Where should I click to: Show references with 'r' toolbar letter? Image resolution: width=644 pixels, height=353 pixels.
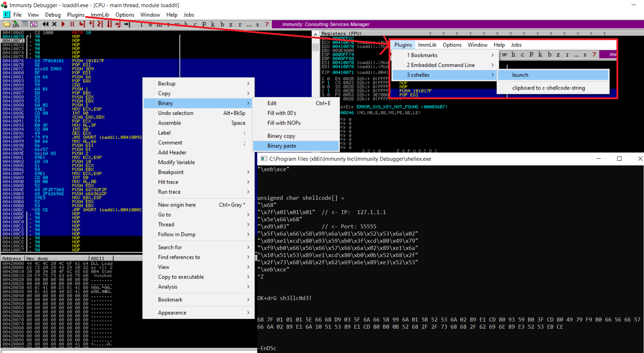[x=240, y=24]
